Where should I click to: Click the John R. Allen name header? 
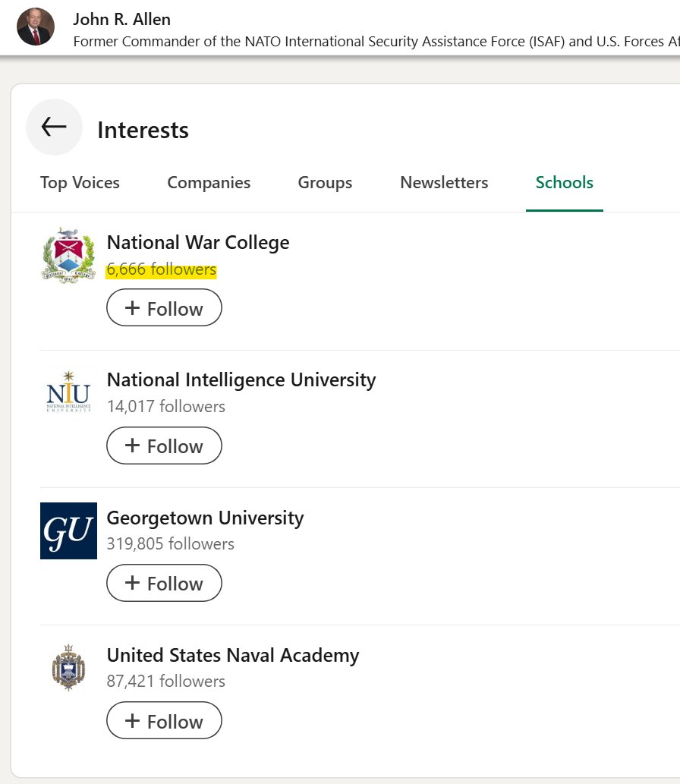point(122,19)
